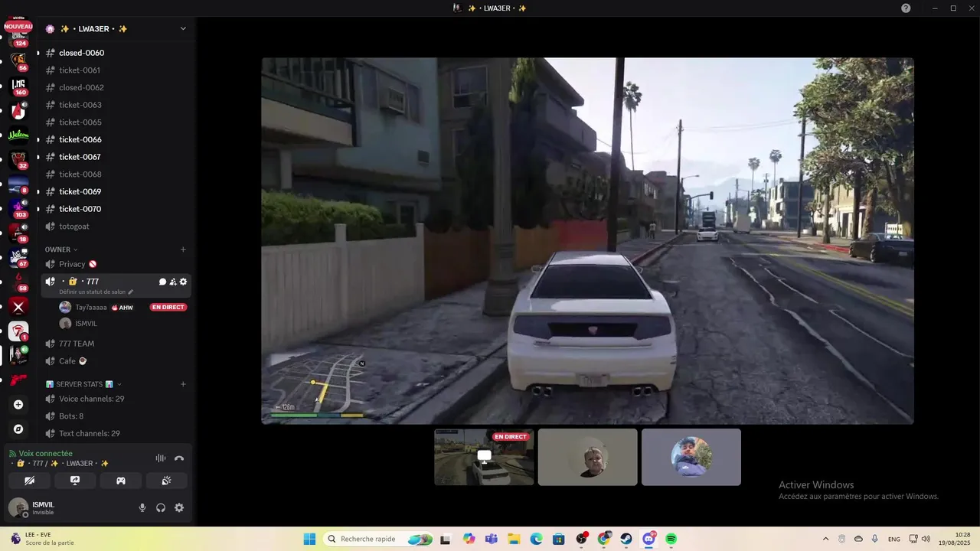
Task: Open the Windows Start menu
Action: pyautogui.click(x=309, y=539)
